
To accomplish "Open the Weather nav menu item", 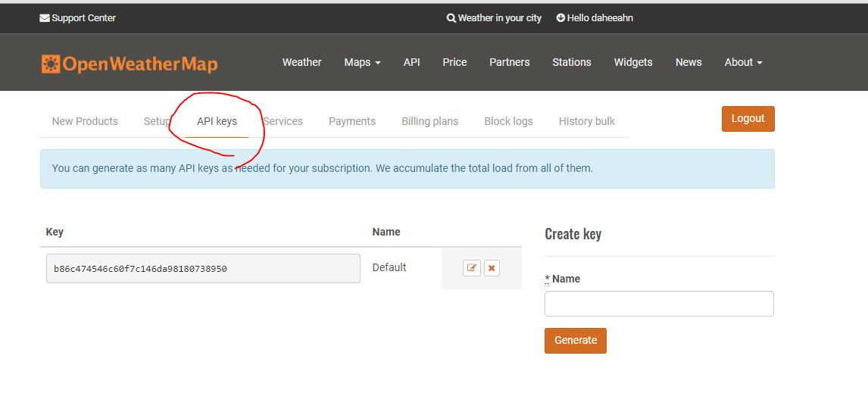I will 301,63.
